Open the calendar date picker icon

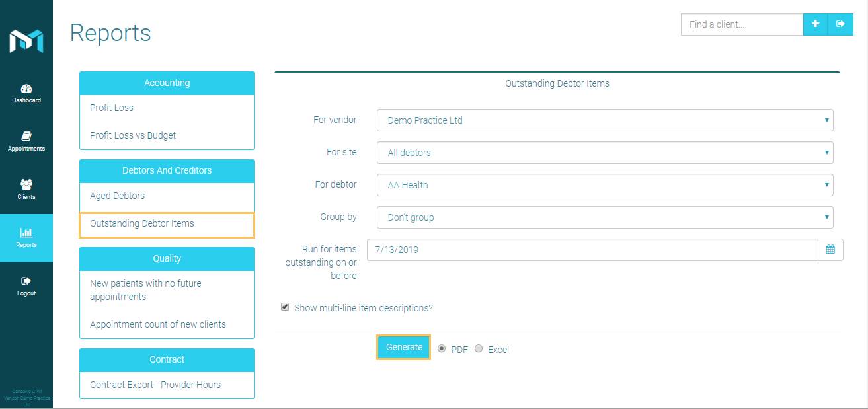click(x=831, y=249)
